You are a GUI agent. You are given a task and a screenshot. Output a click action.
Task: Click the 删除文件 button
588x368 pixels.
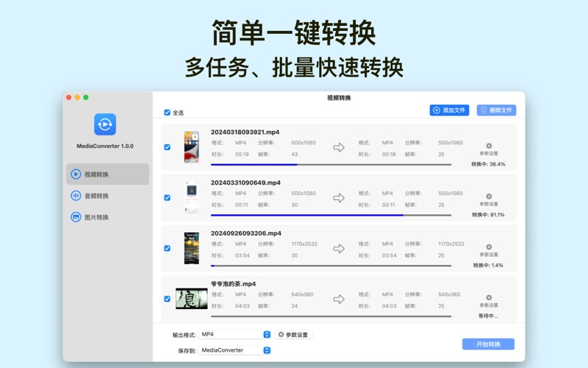pyautogui.click(x=497, y=110)
